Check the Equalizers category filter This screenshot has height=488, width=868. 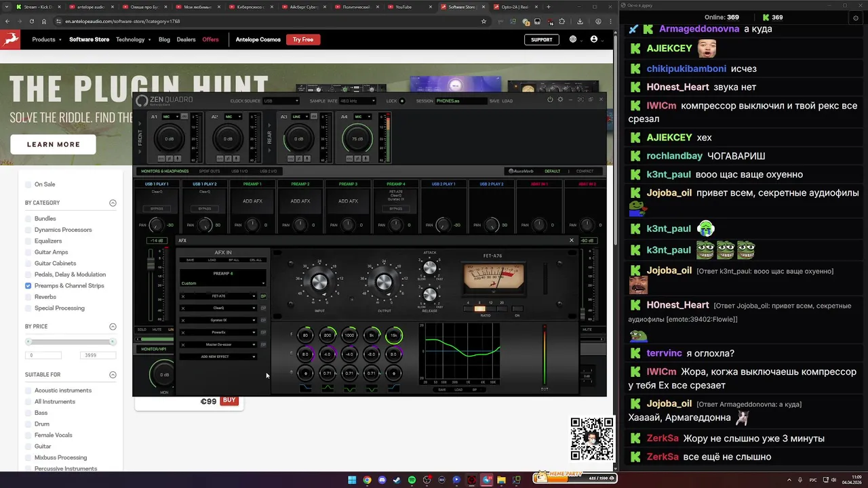coord(28,241)
